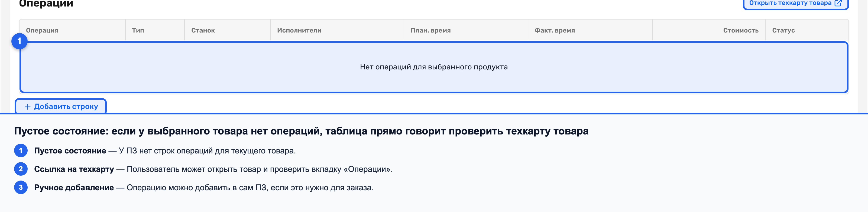Click the «Статус» column header
Screen dimensions: 868x212
click(x=783, y=30)
